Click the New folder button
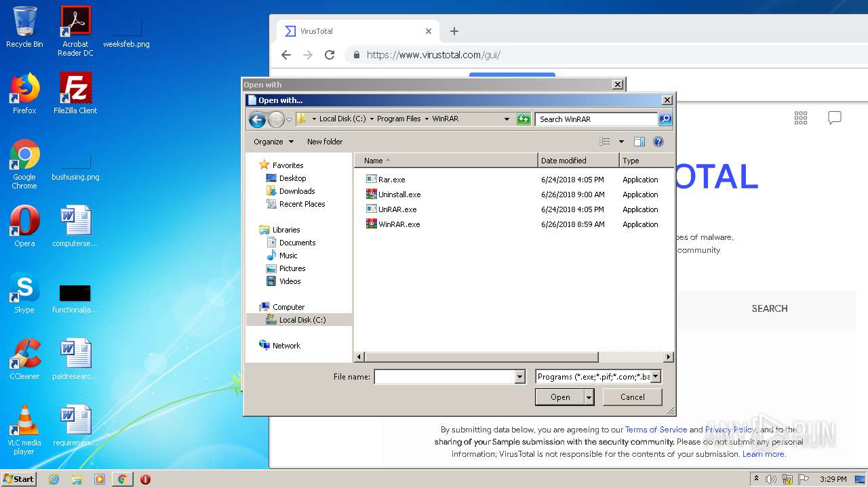868x488 pixels. coord(325,142)
